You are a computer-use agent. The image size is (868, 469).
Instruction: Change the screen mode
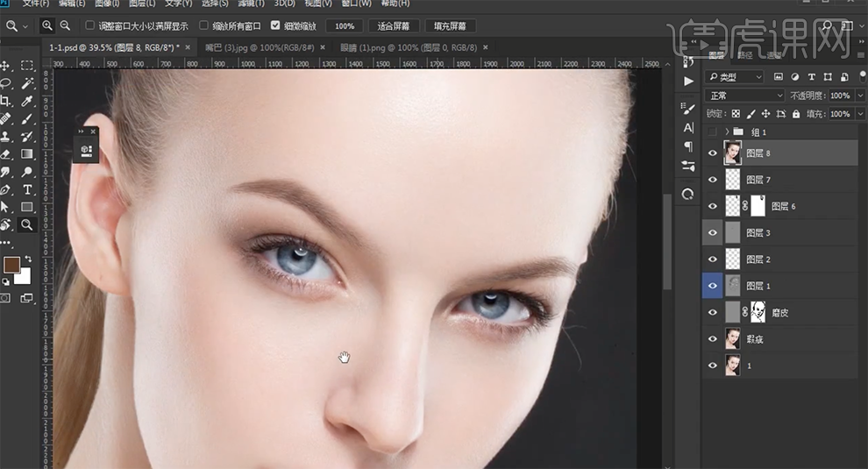[x=26, y=298]
